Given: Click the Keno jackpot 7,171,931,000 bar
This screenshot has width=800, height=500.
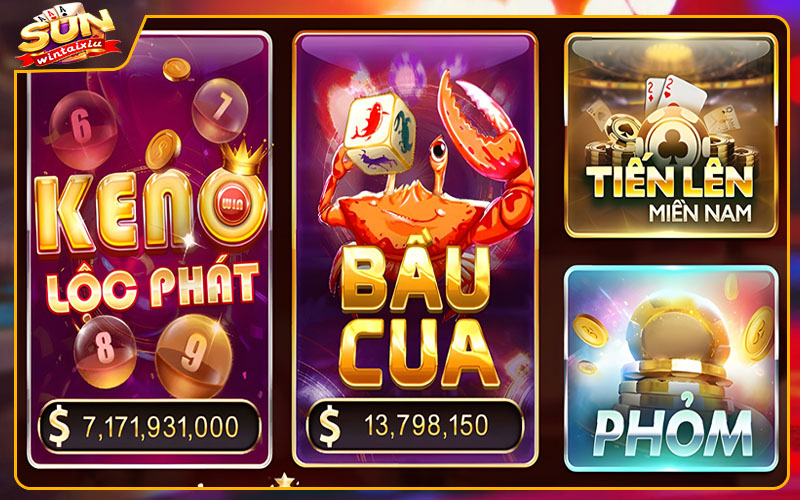Looking at the screenshot, I should (x=150, y=427).
